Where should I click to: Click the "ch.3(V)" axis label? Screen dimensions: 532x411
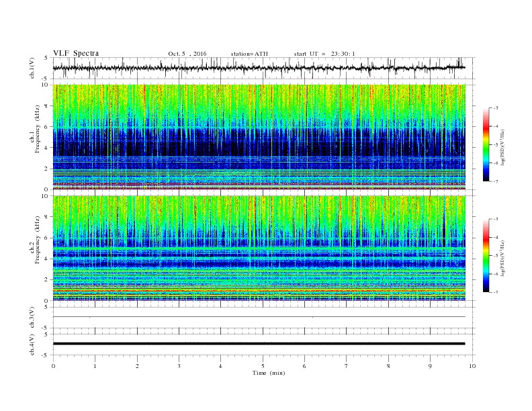tap(32, 318)
